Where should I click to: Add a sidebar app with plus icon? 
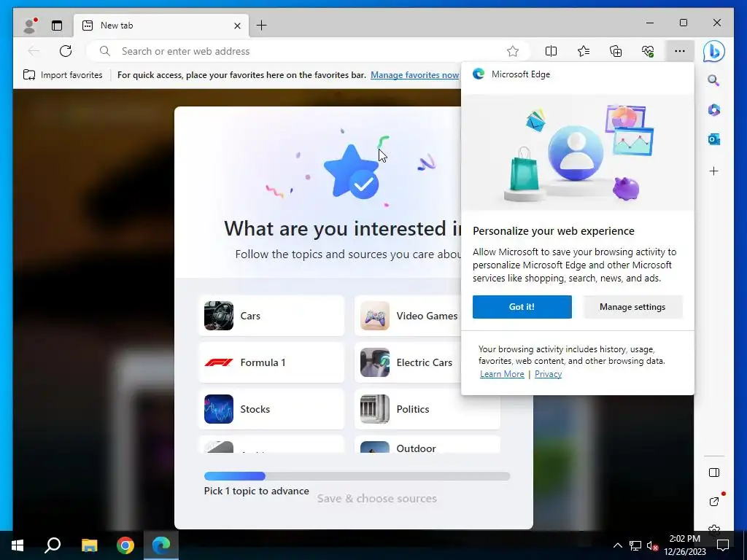coord(713,171)
